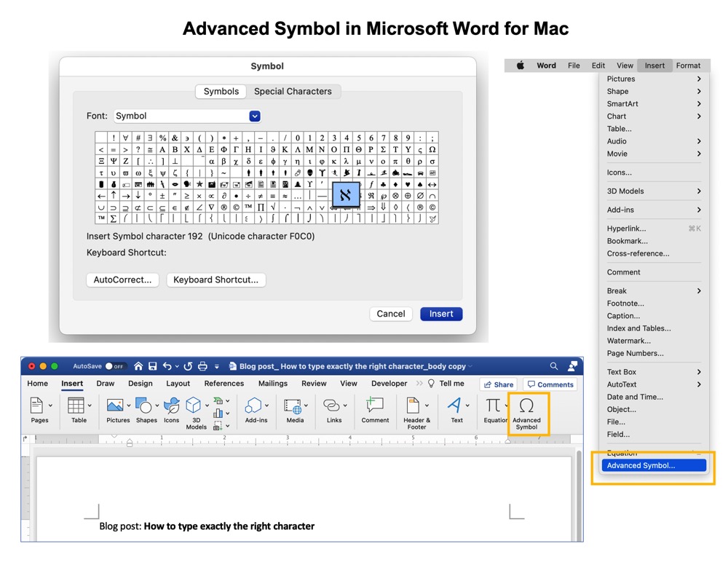
Task: Click Cancel in the Symbol dialog
Action: tap(391, 314)
